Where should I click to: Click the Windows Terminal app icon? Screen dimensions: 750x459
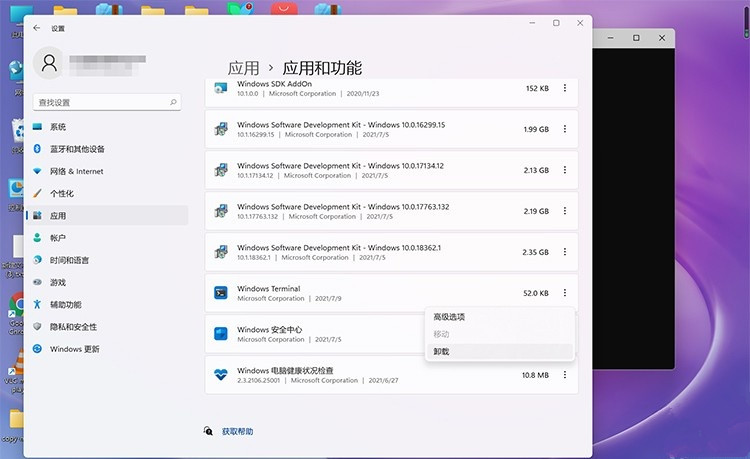221,293
